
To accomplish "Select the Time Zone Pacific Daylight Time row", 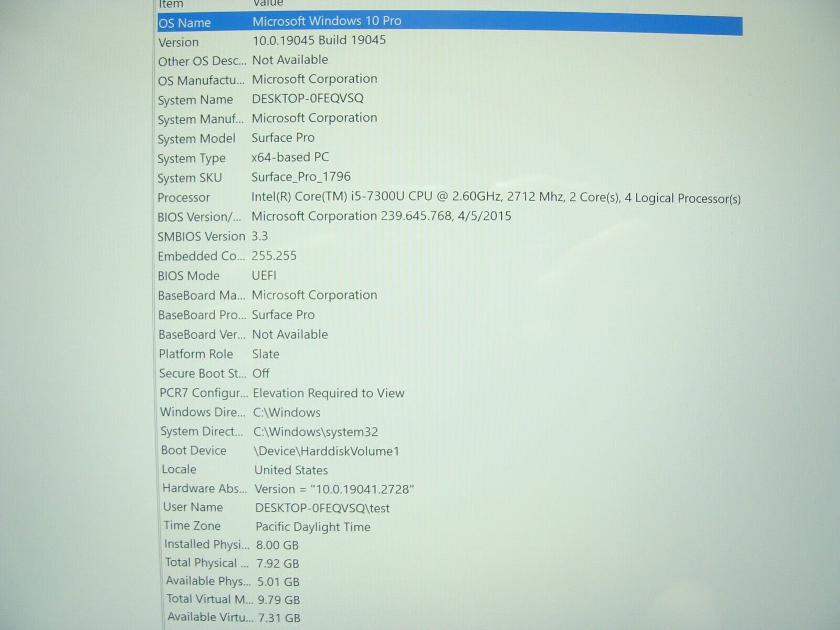I will pyautogui.click(x=450, y=526).
